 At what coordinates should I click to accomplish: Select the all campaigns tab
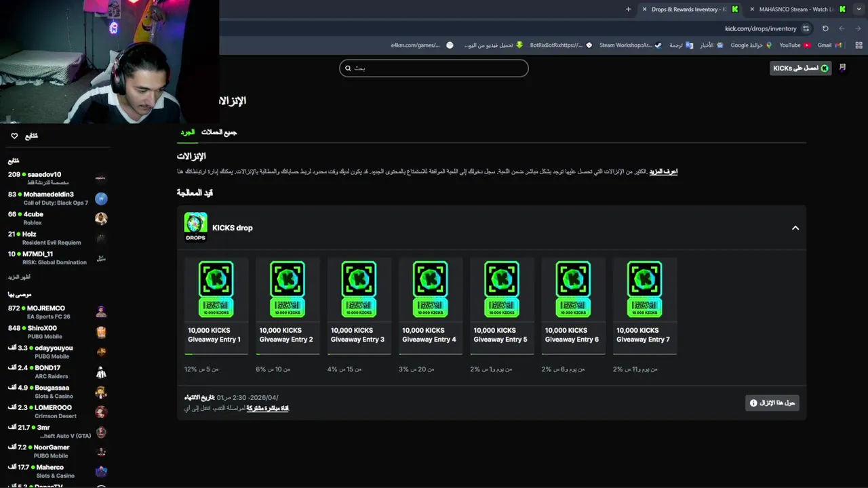pos(219,132)
